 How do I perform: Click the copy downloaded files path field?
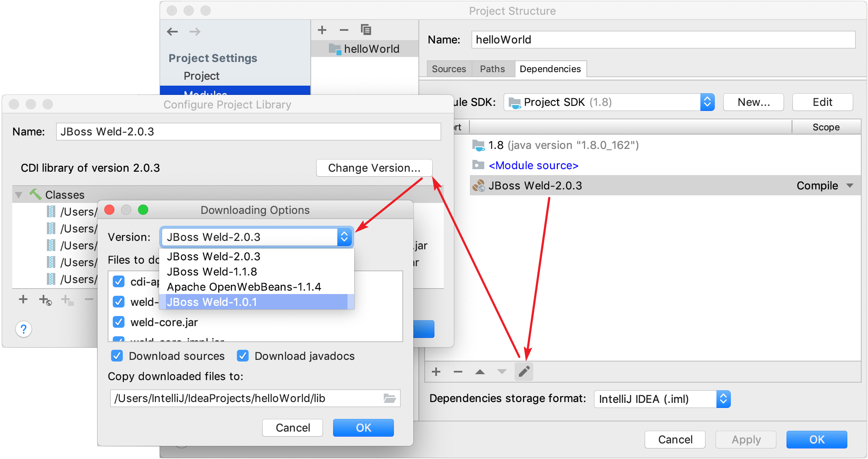coord(255,398)
